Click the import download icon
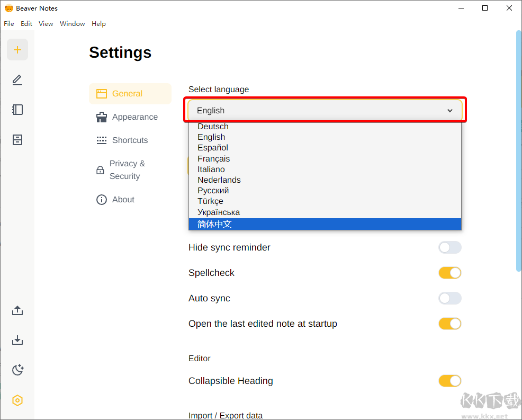This screenshot has width=522, height=420. coord(17,340)
